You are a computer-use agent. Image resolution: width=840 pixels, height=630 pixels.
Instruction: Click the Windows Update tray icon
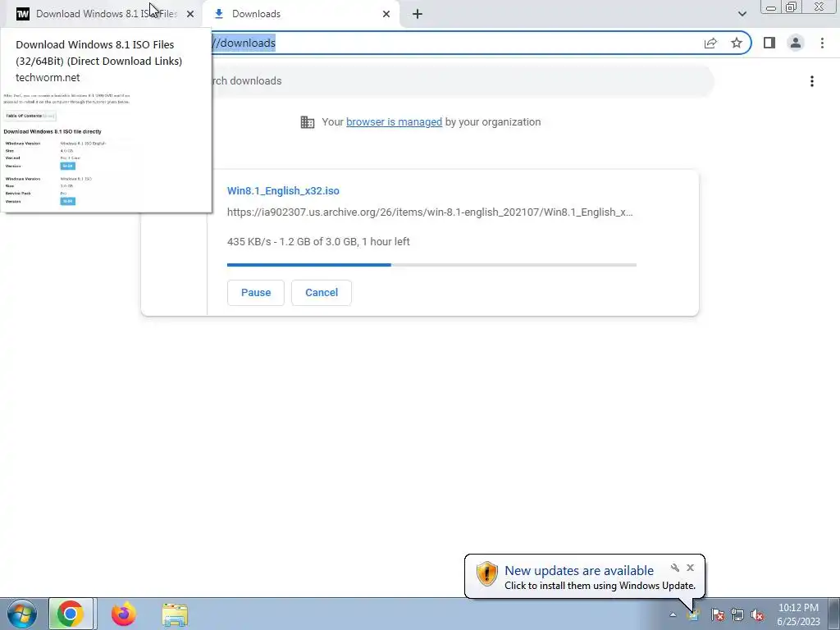pyautogui.click(x=693, y=615)
